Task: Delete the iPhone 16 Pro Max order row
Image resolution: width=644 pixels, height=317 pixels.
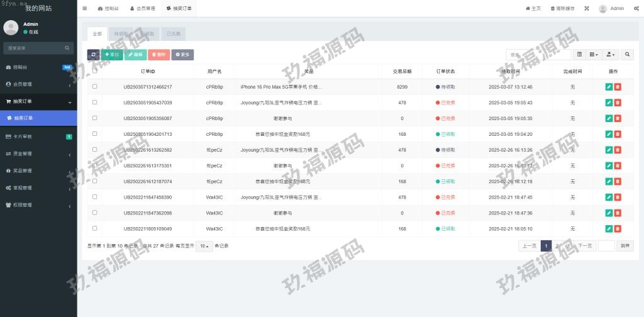Action: pyautogui.click(x=618, y=87)
